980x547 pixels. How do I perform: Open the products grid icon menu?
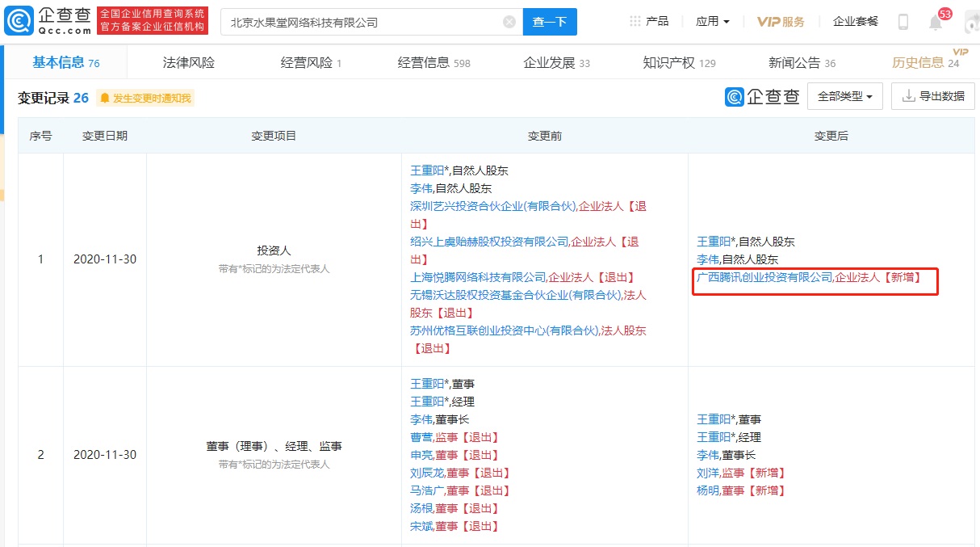[634, 22]
